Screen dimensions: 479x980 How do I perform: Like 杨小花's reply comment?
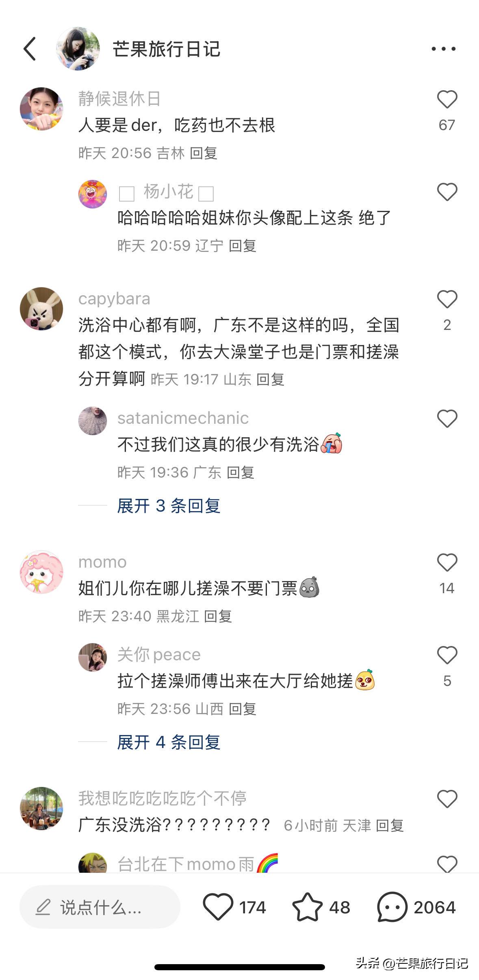click(447, 192)
